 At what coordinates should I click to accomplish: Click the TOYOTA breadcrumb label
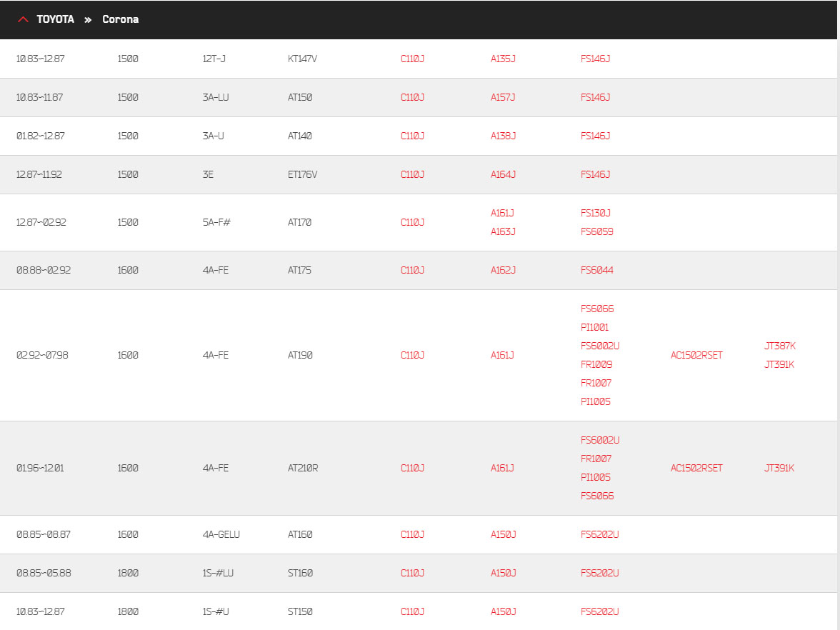coord(55,19)
